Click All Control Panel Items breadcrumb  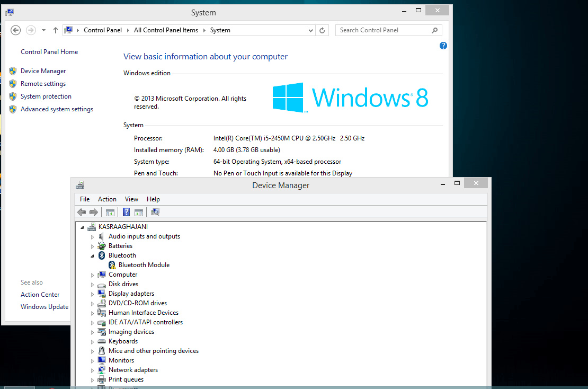point(166,30)
